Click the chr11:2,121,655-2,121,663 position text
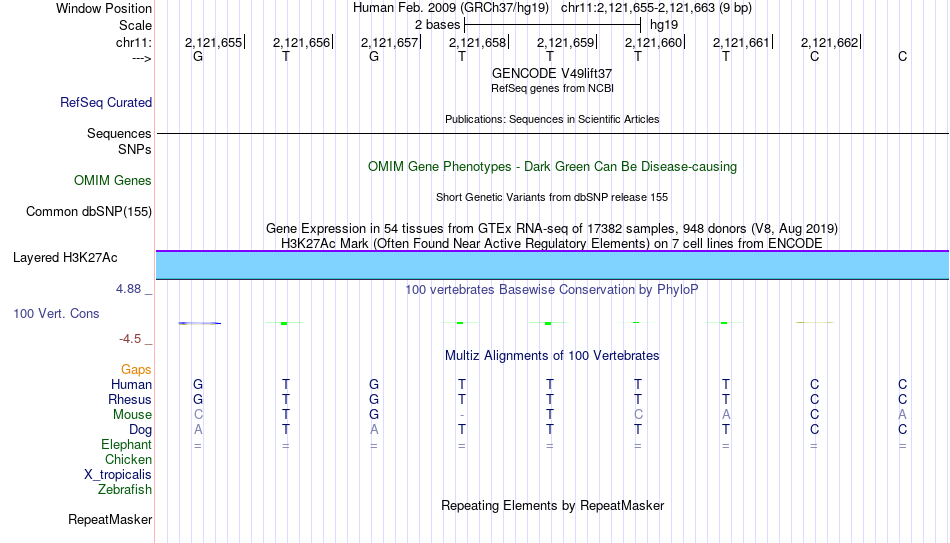Viewport: 950px width, 543px height. point(656,8)
